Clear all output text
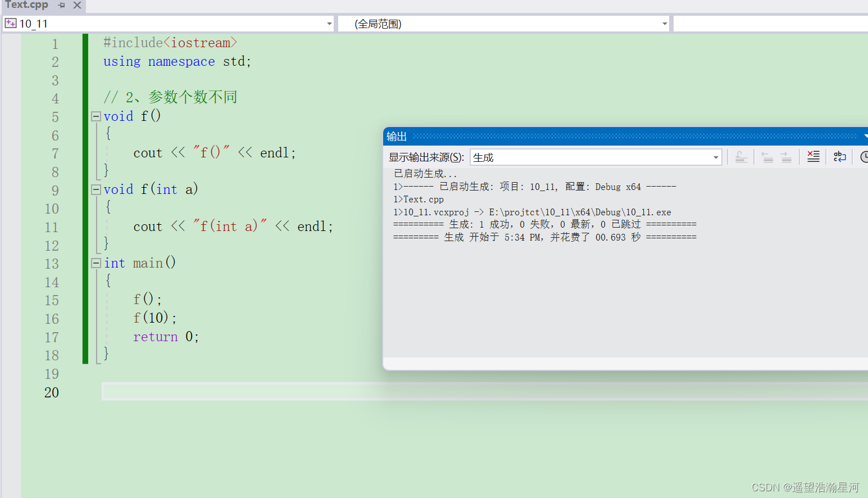This screenshot has height=498, width=868. [813, 157]
